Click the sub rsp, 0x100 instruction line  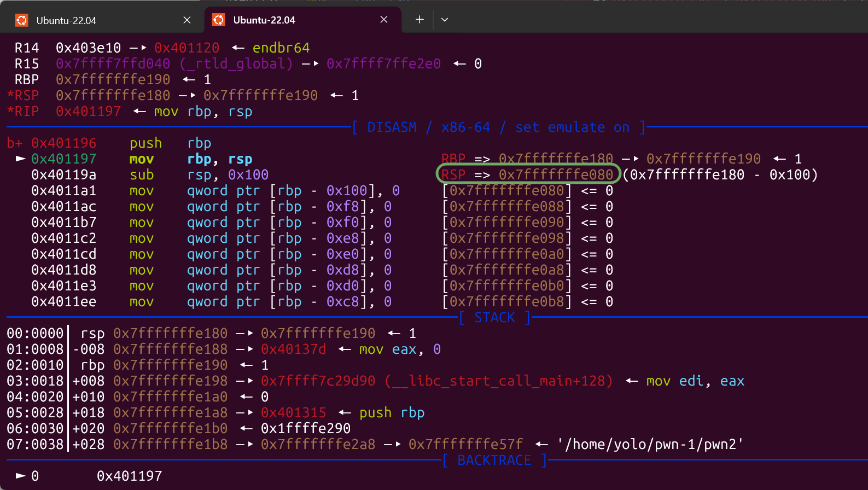click(x=150, y=175)
